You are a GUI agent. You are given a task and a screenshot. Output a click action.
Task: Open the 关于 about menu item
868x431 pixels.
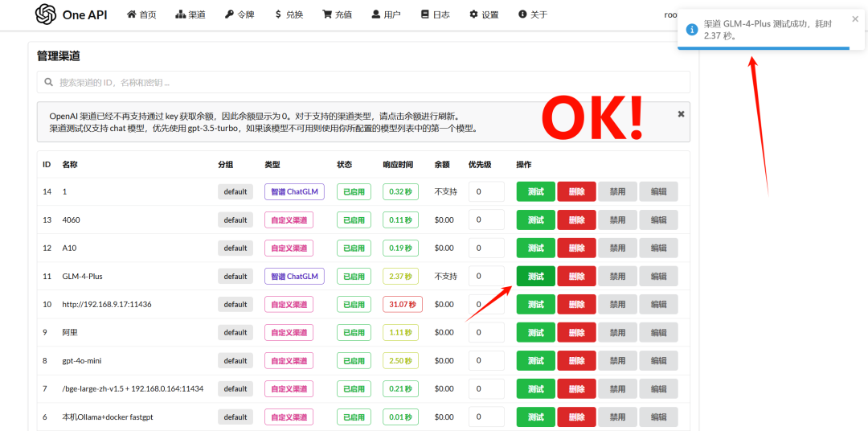[533, 14]
